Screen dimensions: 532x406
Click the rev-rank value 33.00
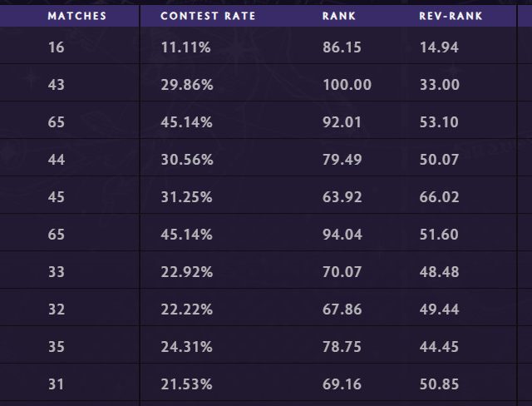pos(440,85)
